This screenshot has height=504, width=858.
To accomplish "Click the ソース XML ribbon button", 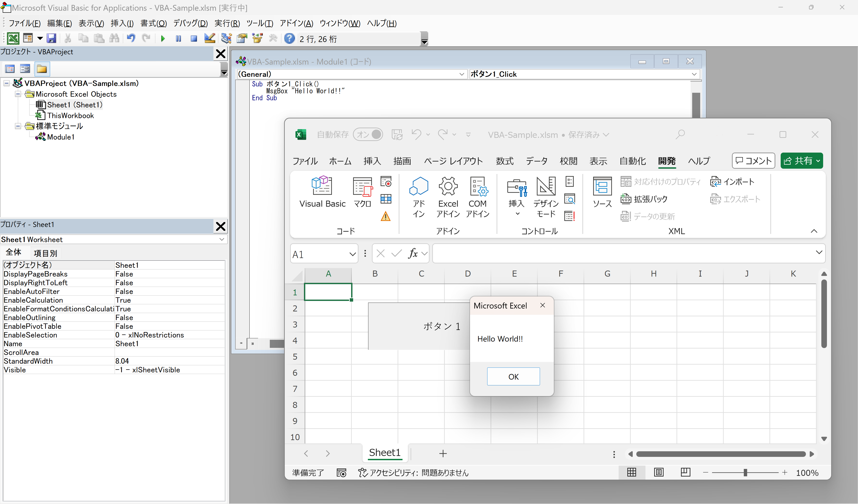I will (x=602, y=192).
